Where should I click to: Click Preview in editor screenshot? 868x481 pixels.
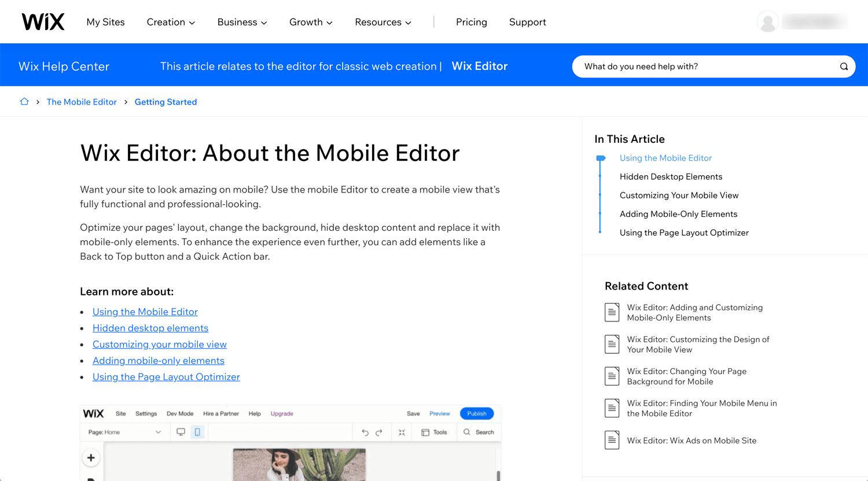pyautogui.click(x=440, y=414)
